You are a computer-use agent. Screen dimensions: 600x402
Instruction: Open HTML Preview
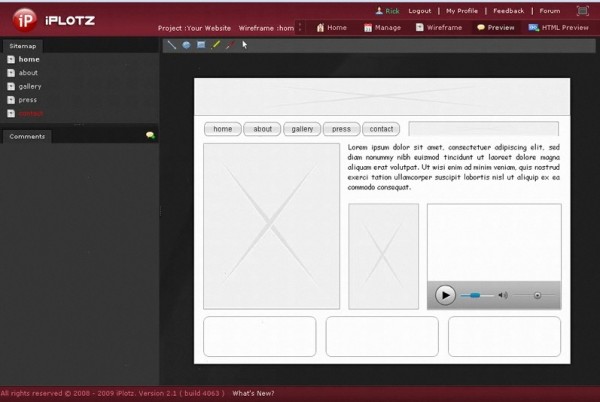click(558, 28)
